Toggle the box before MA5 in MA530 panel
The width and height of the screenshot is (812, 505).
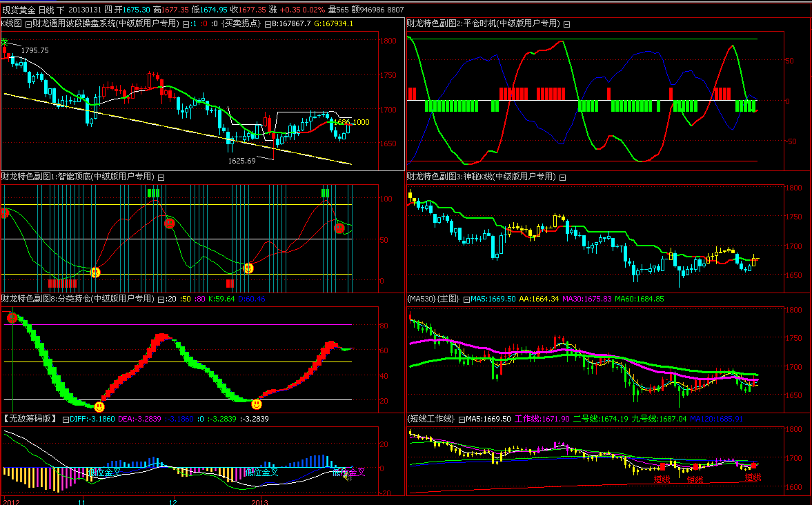coord(466,299)
